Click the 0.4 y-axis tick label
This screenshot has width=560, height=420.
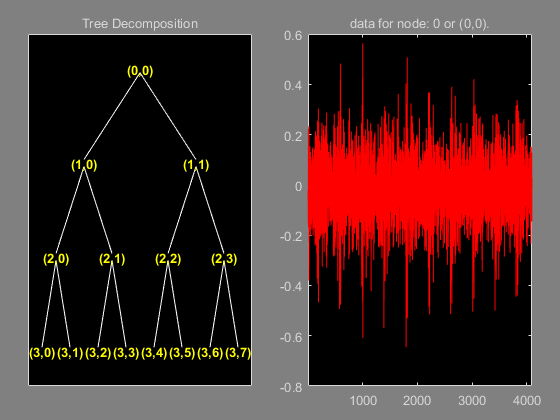[x=293, y=85]
